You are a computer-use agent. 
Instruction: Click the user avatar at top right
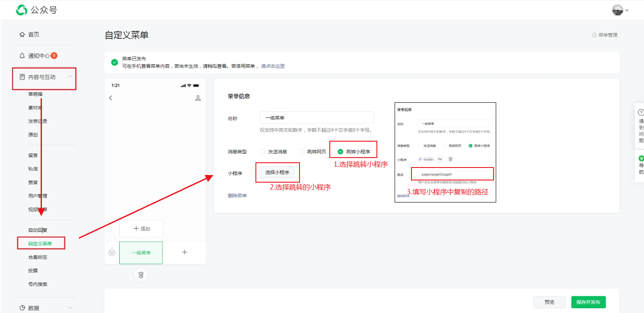pos(618,10)
